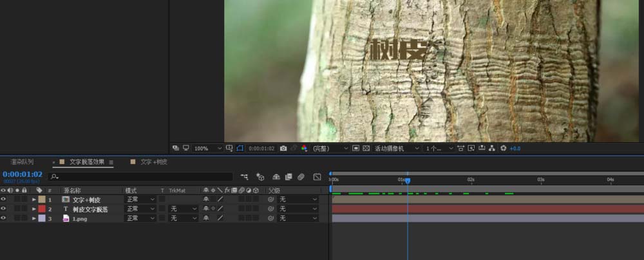644x260 pixels.
Task: Open the Composition Flowchart icon
Action: pyautogui.click(x=491, y=148)
